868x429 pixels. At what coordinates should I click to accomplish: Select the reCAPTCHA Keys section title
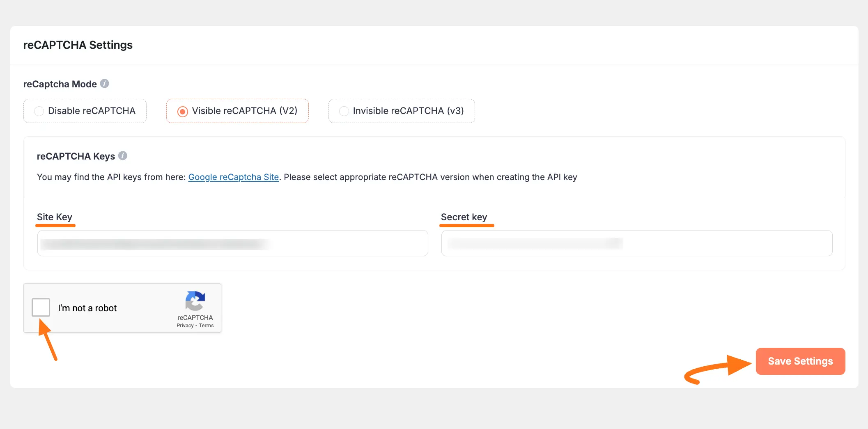point(76,156)
